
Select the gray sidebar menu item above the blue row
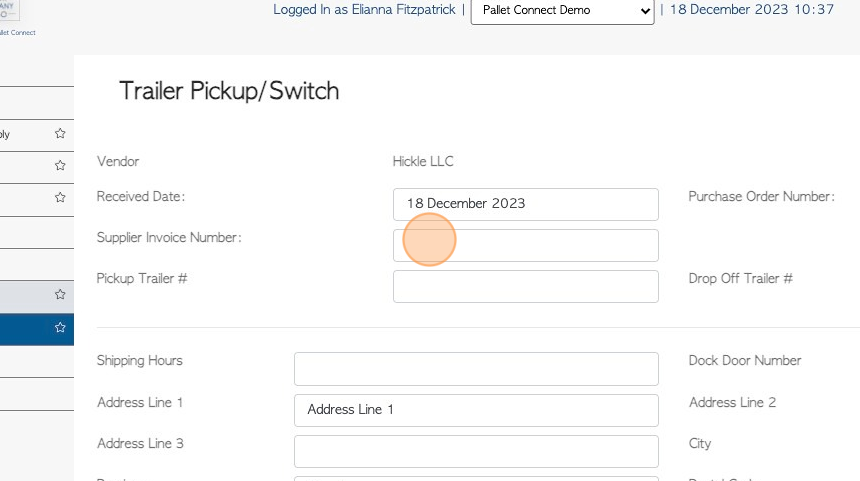[37, 297]
